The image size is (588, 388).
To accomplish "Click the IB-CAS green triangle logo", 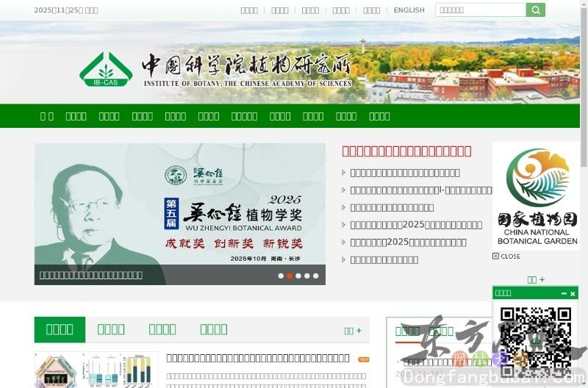I will (106, 69).
